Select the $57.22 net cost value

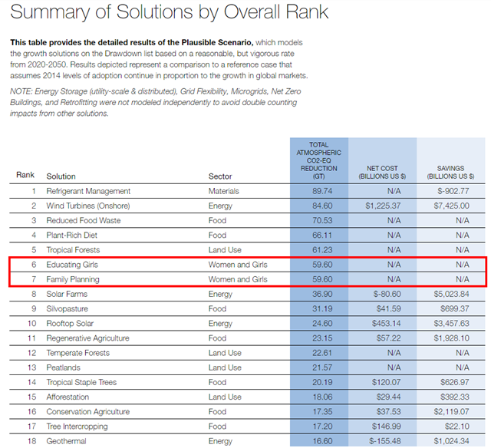pyautogui.click(x=389, y=338)
